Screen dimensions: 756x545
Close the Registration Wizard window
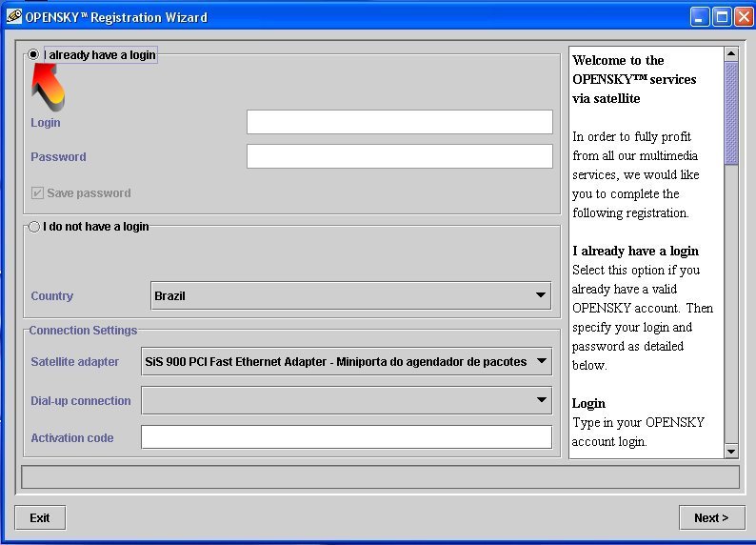click(744, 17)
